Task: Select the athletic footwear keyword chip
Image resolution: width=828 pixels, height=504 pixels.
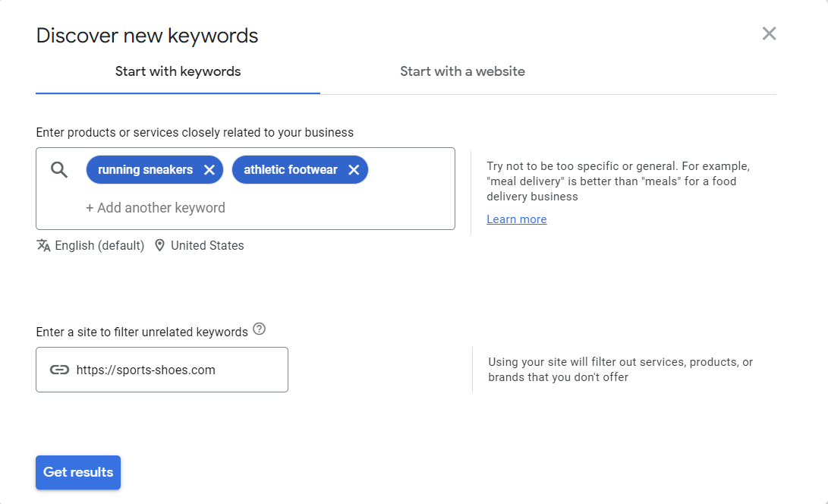Action: pos(291,169)
